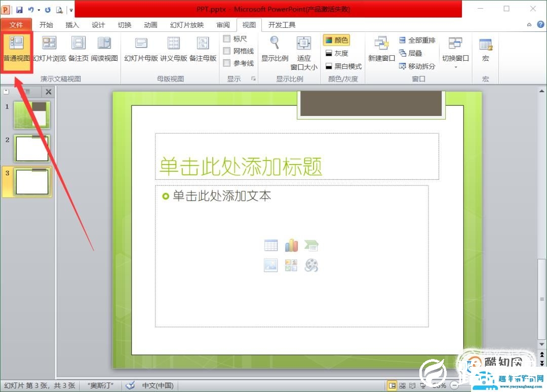Image resolution: width=547 pixels, height=392 pixels.
Task: Open the 文件 file menu
Action: (x=16, y=25)
